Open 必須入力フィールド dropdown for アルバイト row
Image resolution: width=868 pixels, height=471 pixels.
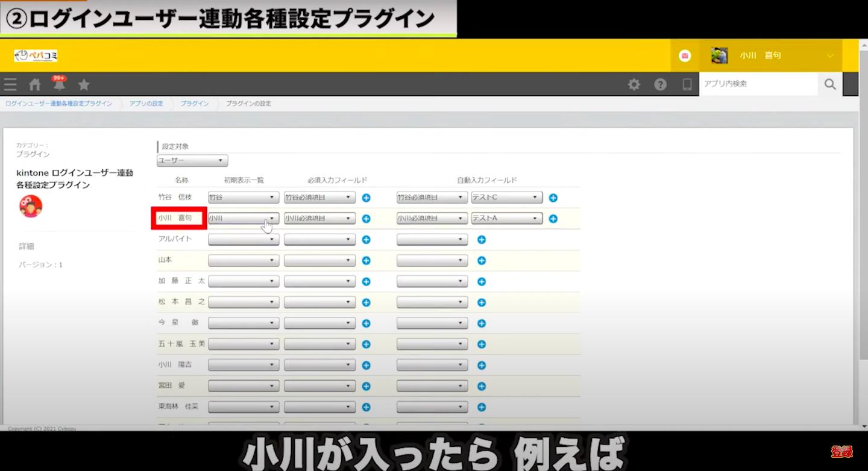point(319,240)
